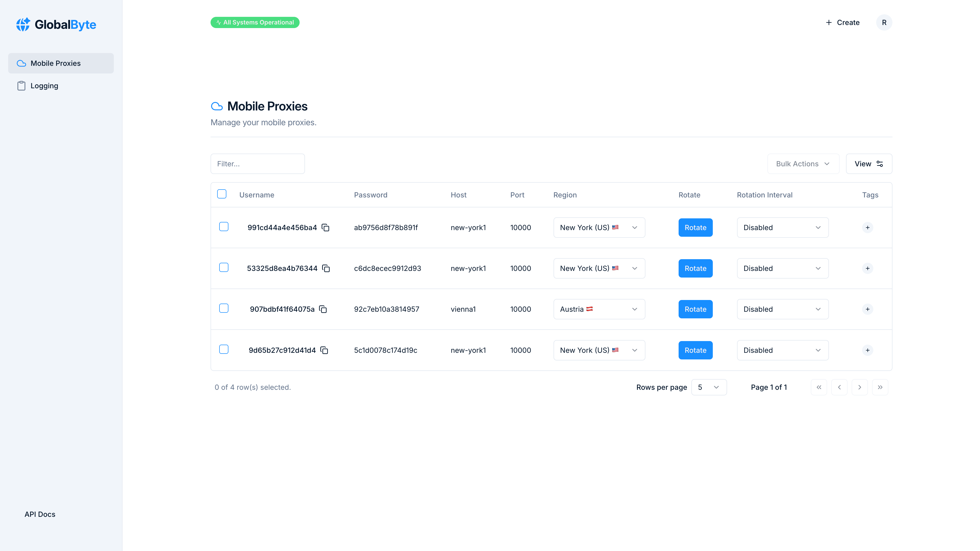Toggle the select-all checkbox in table header

(x=222, y=194)
